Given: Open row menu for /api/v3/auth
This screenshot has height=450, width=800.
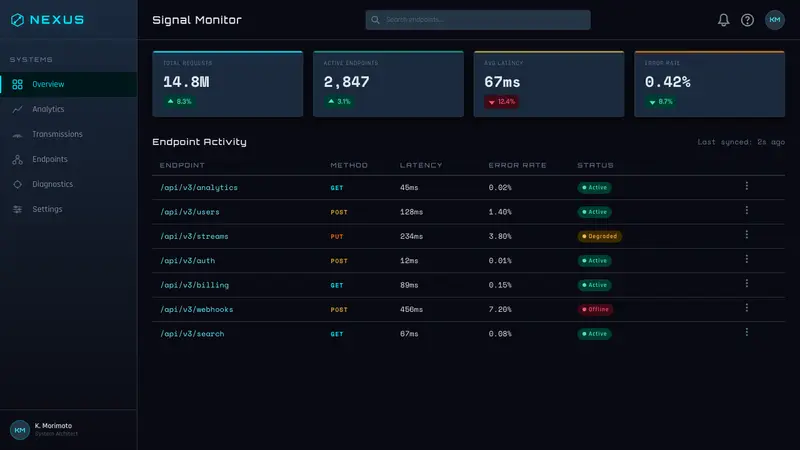Looking at the screenshot, I should click(746, 259).
